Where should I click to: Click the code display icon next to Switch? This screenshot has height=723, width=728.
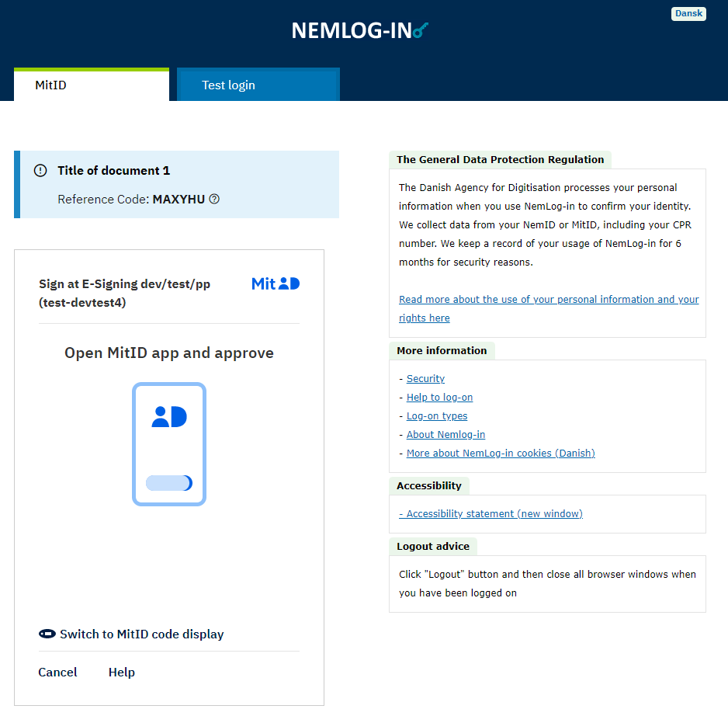tap(47, 634)
